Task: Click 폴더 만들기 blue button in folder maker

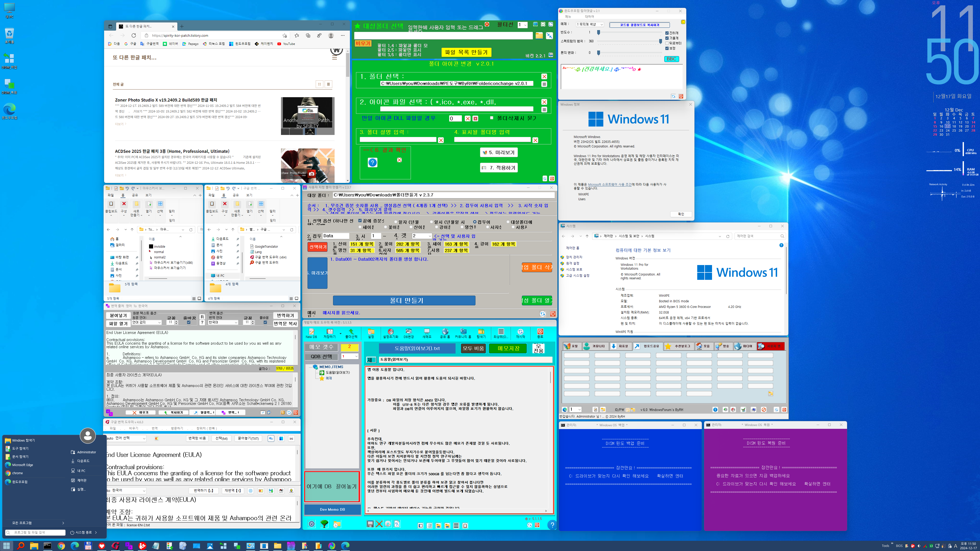Action: 404,300
